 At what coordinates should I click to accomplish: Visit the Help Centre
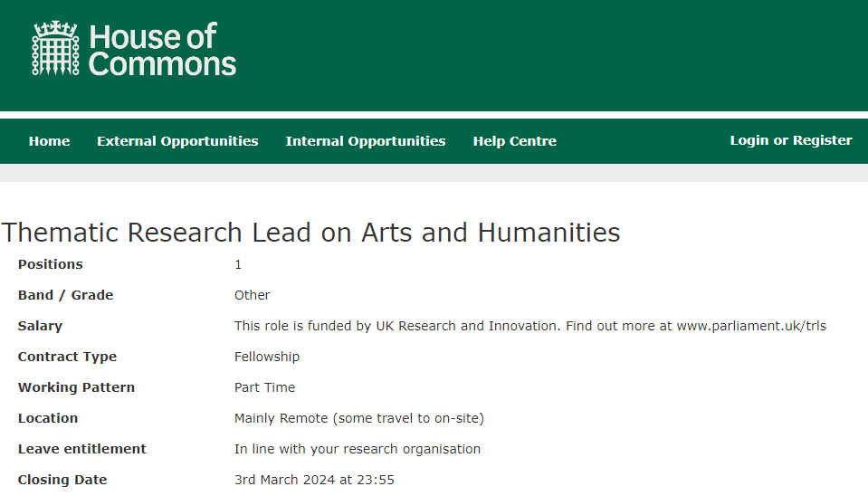(x=515, y=141)
